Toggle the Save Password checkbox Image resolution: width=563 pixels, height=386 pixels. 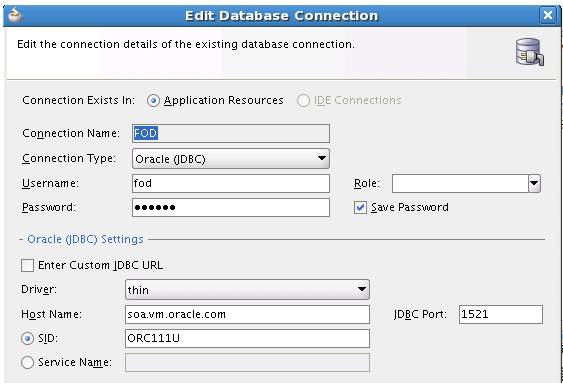click(360, 208)
